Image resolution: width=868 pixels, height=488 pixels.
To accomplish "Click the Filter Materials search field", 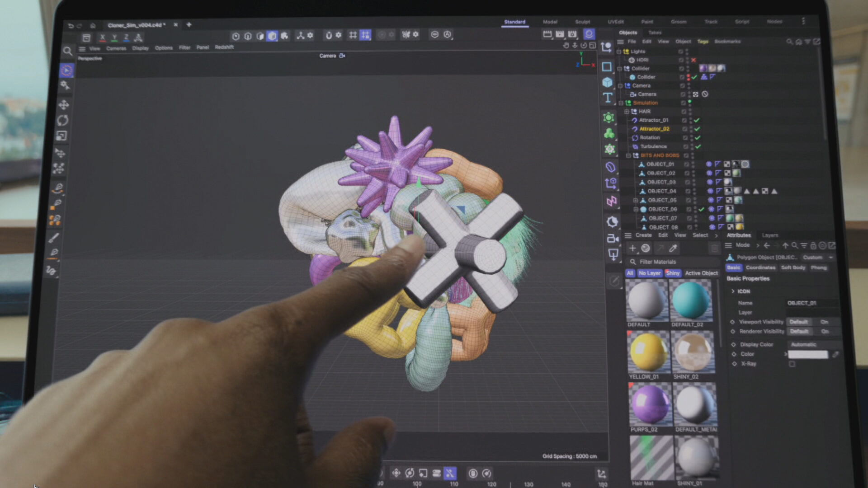I will (x=673, y=262).
